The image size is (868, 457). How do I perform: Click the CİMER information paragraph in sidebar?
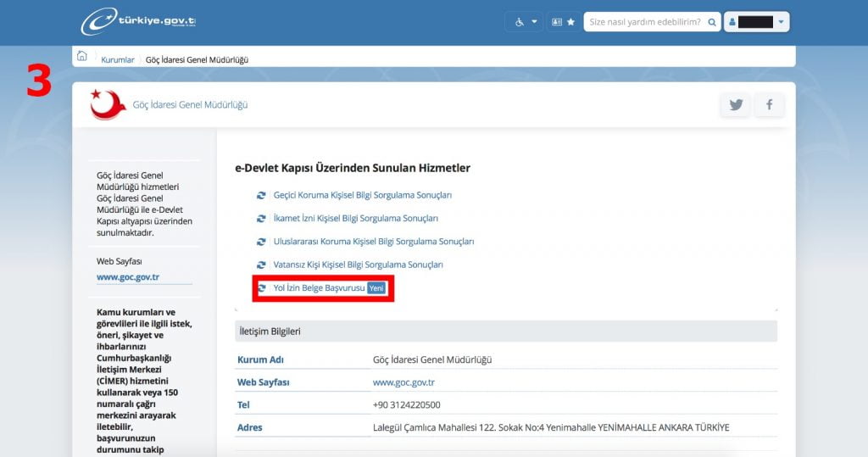[144, 381]
